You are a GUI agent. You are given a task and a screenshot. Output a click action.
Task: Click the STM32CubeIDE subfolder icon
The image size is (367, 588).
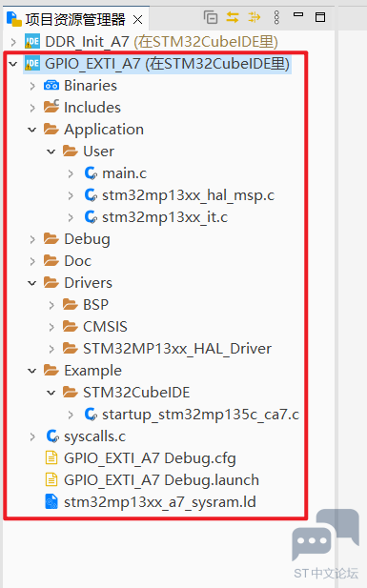[x=71, y=393]
